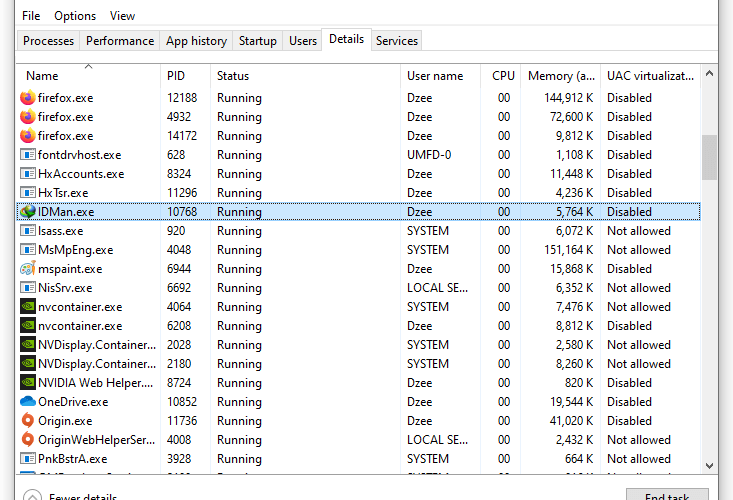Click the vertical scrollbar thumb
733x500 pixels.
coord(709,157)
